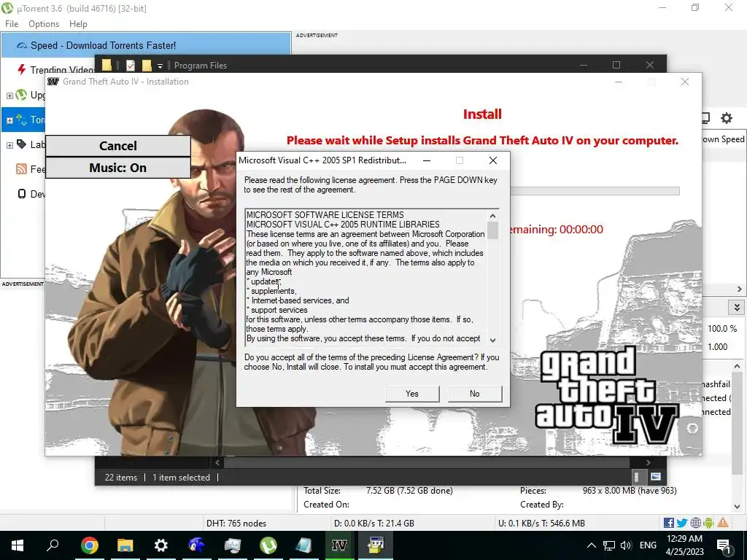Click Explorer horizontal scrollbar right arrow
This screenshot has height=560, width=747.
pos(648,462)
